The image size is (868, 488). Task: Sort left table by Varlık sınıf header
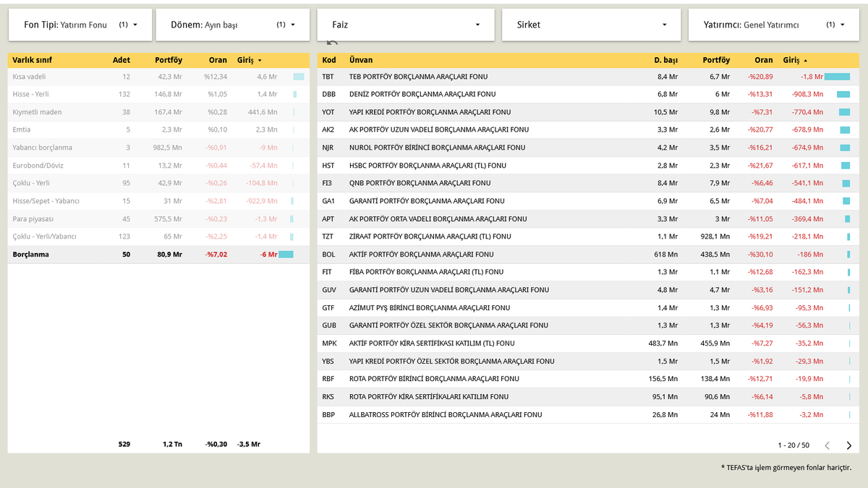click(x=33, y=60)
